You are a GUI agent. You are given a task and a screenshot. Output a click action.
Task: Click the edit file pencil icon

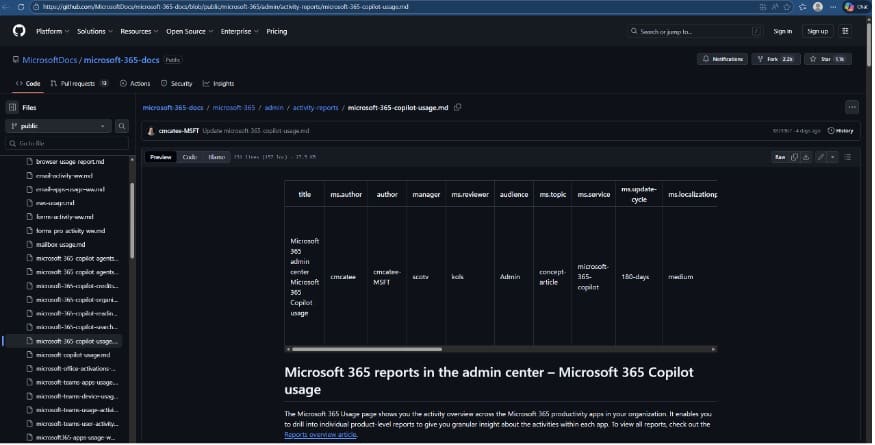click(820, 157)
